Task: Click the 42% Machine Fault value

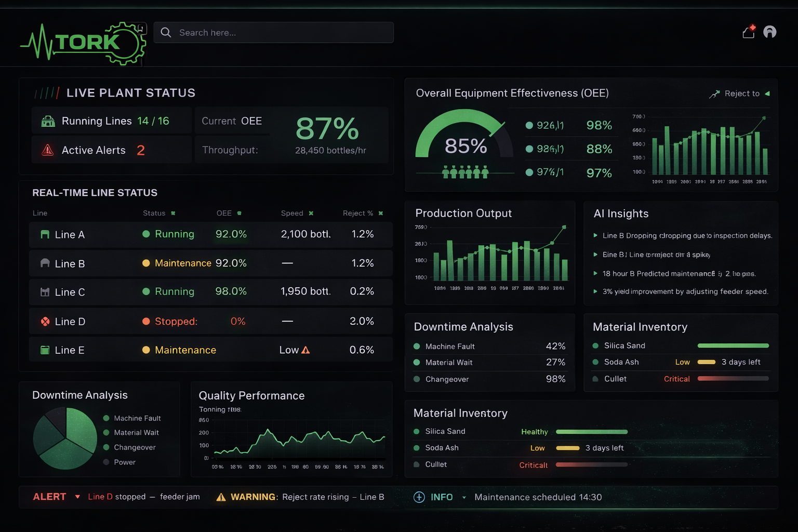Action: pos(555,346)
